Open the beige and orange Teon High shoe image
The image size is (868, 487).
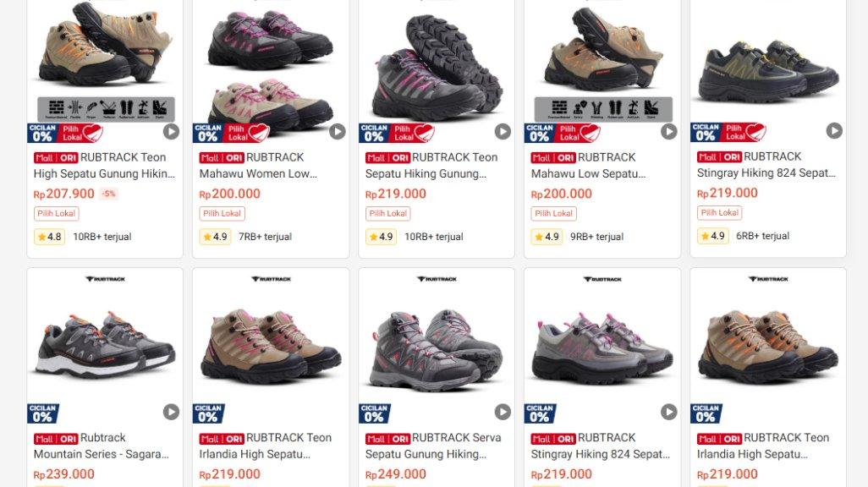pos(105,61)
